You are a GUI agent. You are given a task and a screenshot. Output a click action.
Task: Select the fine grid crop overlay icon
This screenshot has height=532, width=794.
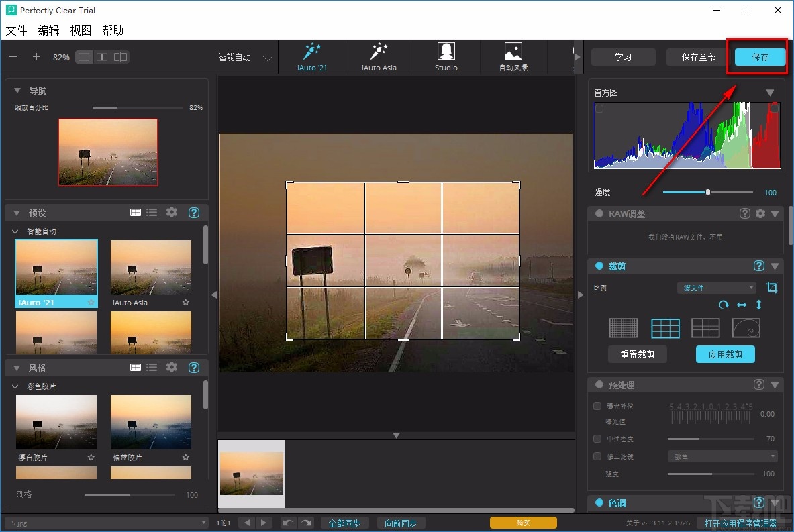[623, 327]
